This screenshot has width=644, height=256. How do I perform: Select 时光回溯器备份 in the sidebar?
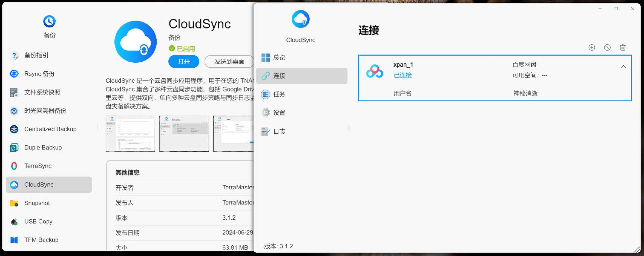coord(49,111)
